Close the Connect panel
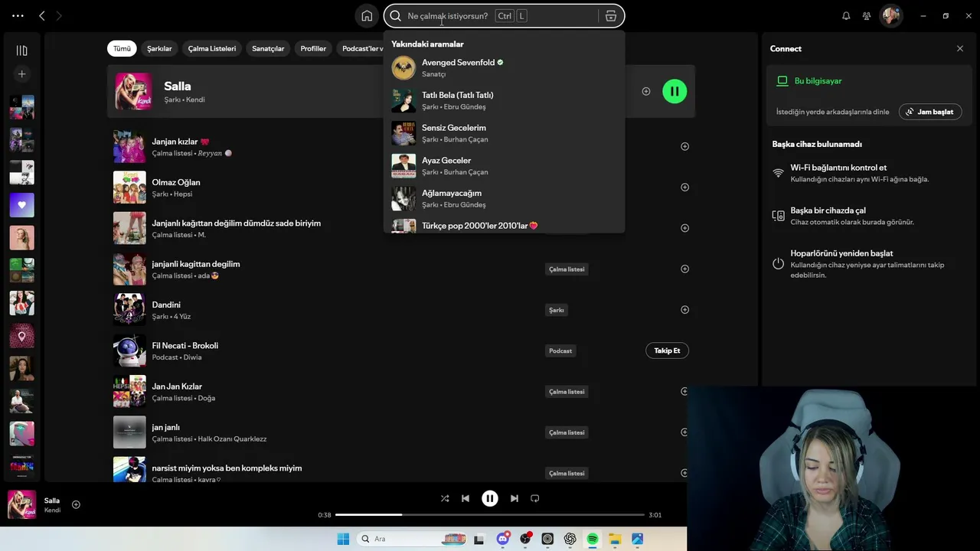Viewport: 980px width, 551px height. [960, 48]
